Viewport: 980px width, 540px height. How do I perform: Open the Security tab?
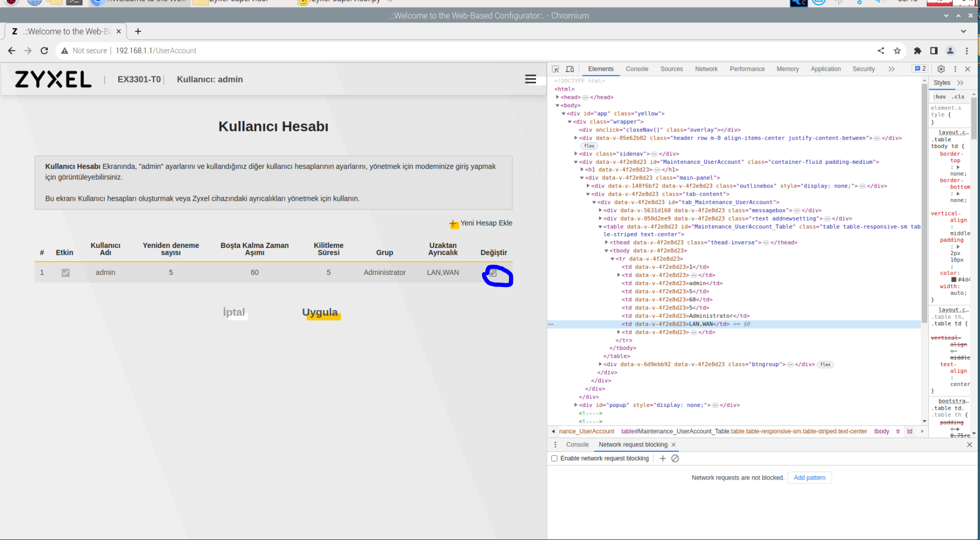(863, 69)
